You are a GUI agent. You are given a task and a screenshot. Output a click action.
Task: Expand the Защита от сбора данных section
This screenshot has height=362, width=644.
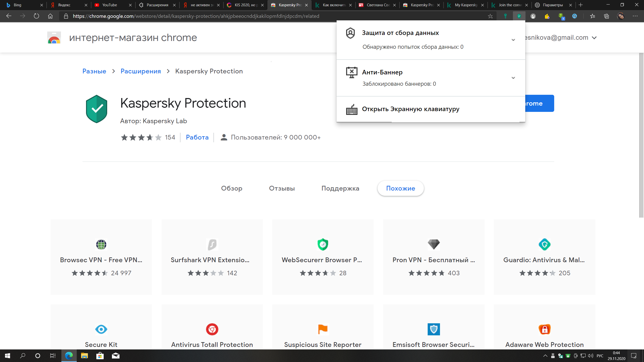click(x=513, y=40)
